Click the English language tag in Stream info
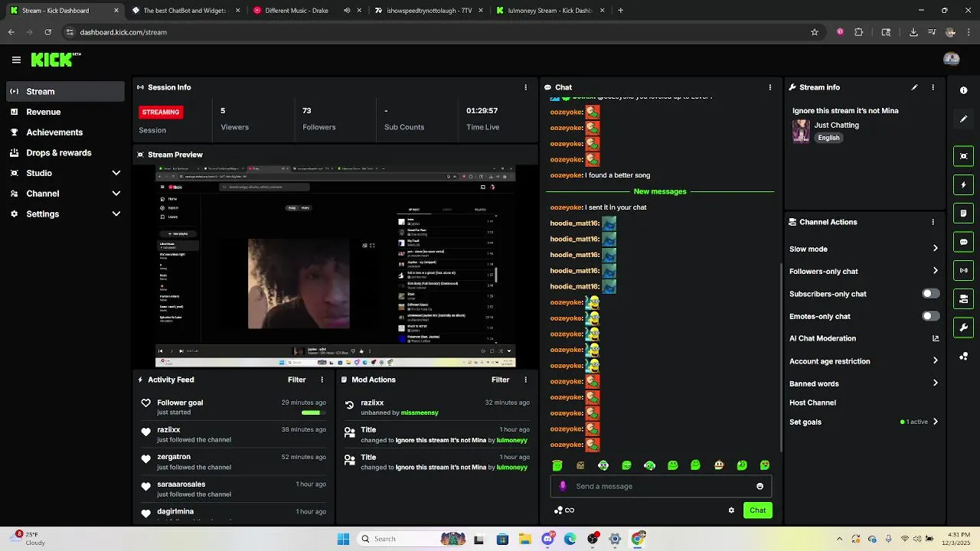 tap(828, 138)
